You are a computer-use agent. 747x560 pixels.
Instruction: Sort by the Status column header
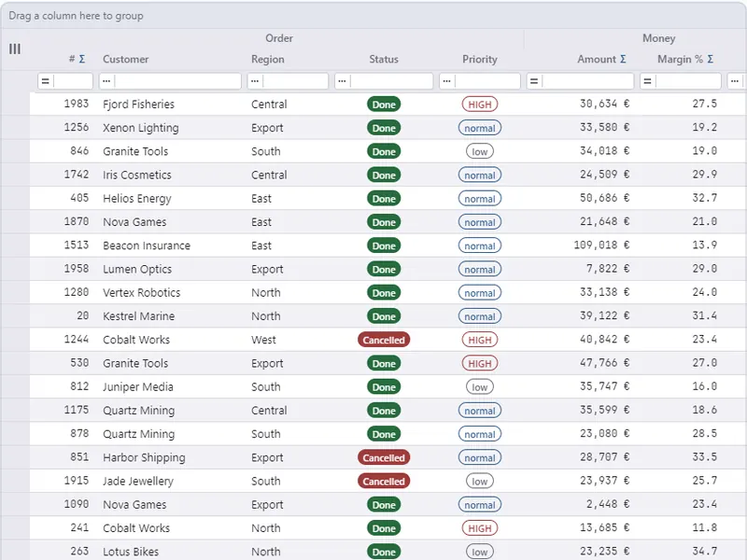(384, 59)
